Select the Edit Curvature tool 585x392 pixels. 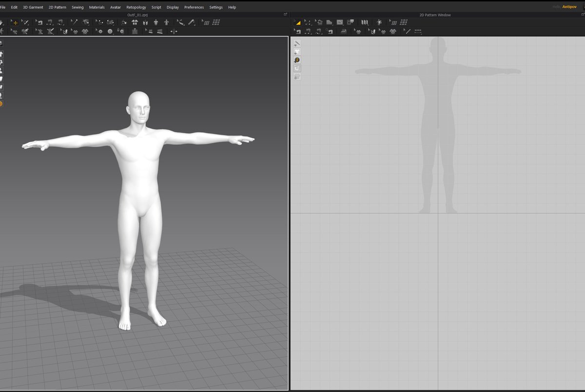(x=318, y=22)
